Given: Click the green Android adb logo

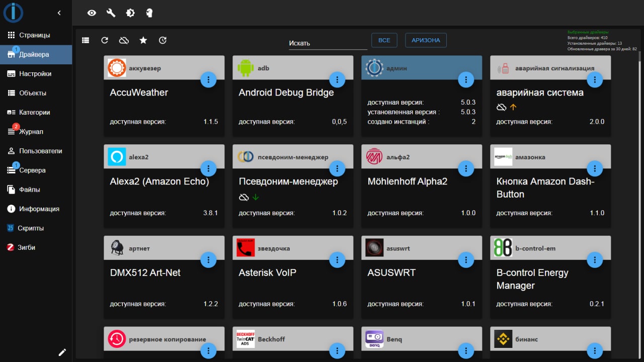Looking at the screenshot, I should [x=246, y=68].
